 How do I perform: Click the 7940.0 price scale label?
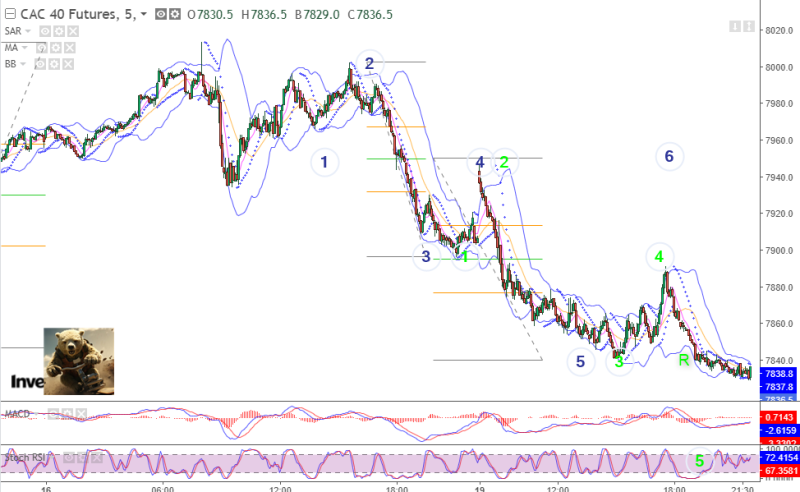(779, 178)
